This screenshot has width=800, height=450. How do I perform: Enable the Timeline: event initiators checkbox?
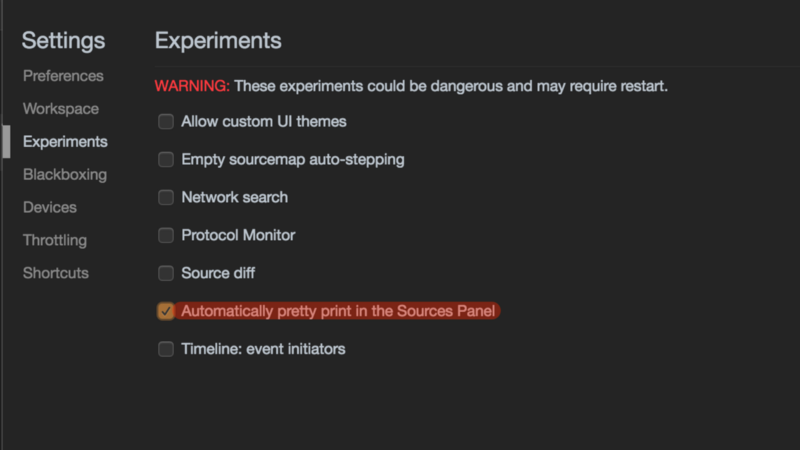click(166, 349)
